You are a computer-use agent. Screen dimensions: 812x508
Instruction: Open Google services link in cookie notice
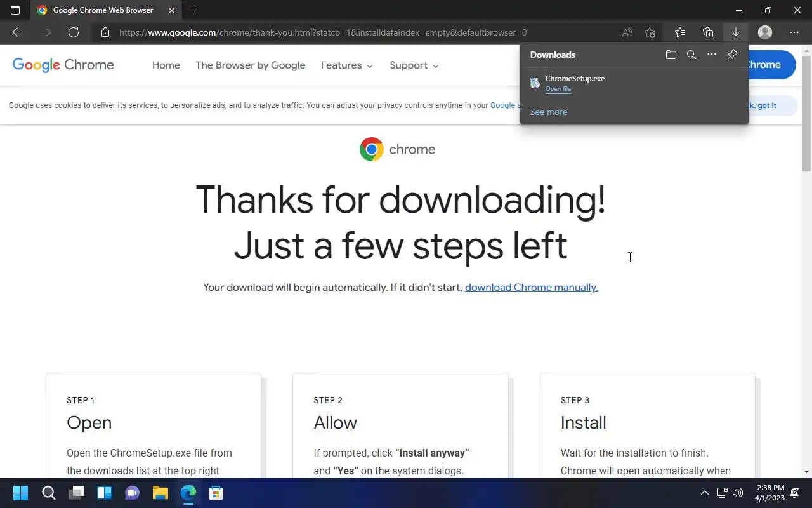[504, 105]
